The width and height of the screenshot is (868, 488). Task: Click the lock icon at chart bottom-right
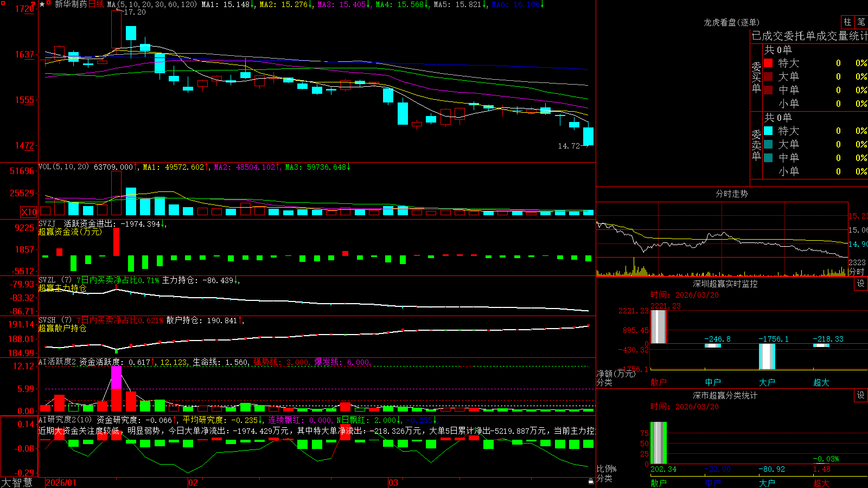tap(591, 481)
